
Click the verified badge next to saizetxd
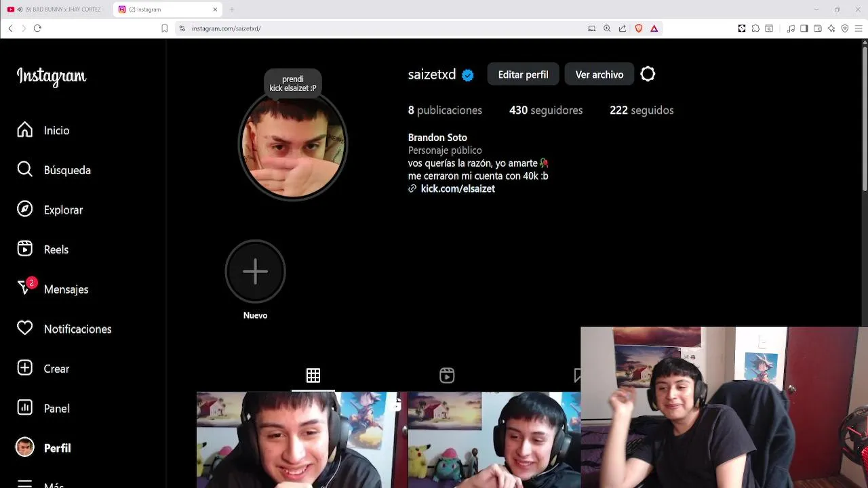pos(468,75)
